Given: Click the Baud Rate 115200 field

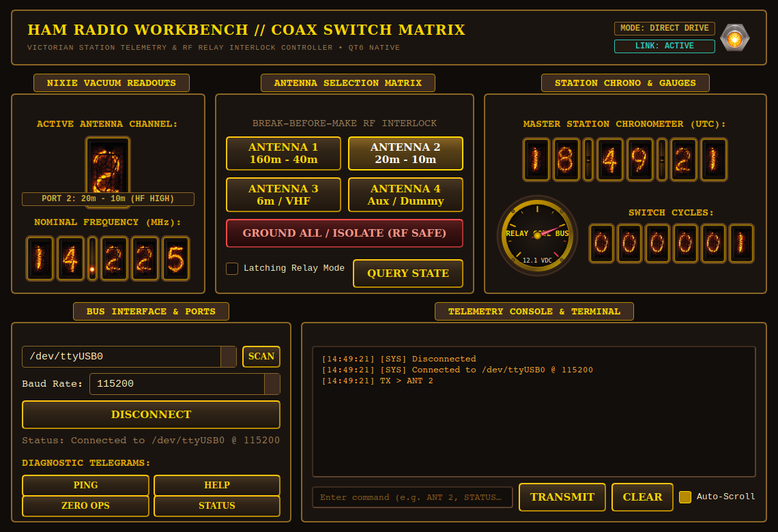Looking at the screenshot, I should pos(184,384).
